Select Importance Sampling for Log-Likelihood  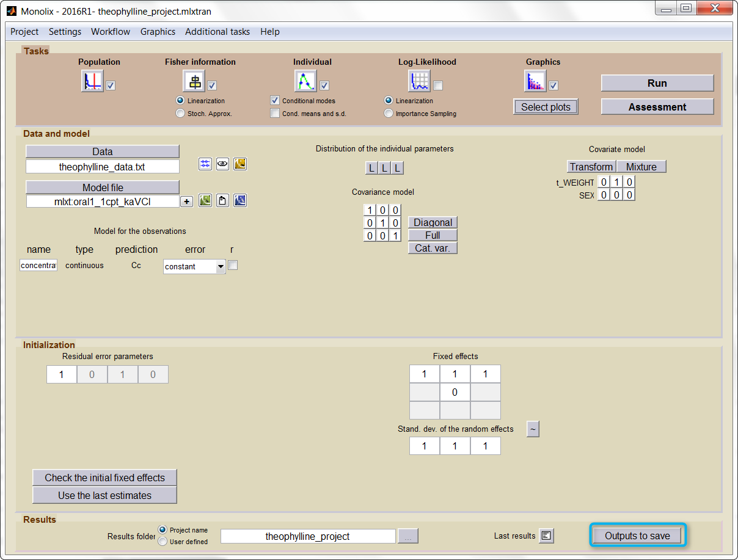tap(388, 113)
